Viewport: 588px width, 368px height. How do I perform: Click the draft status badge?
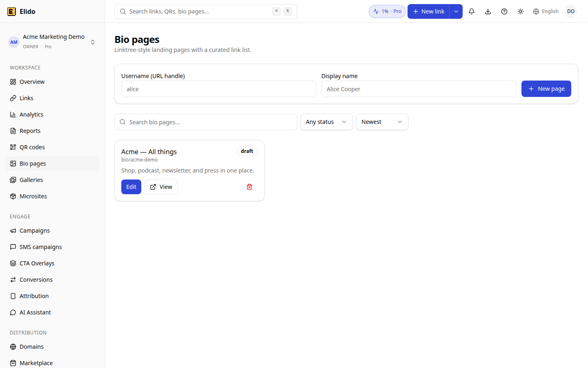pos(247,151)
